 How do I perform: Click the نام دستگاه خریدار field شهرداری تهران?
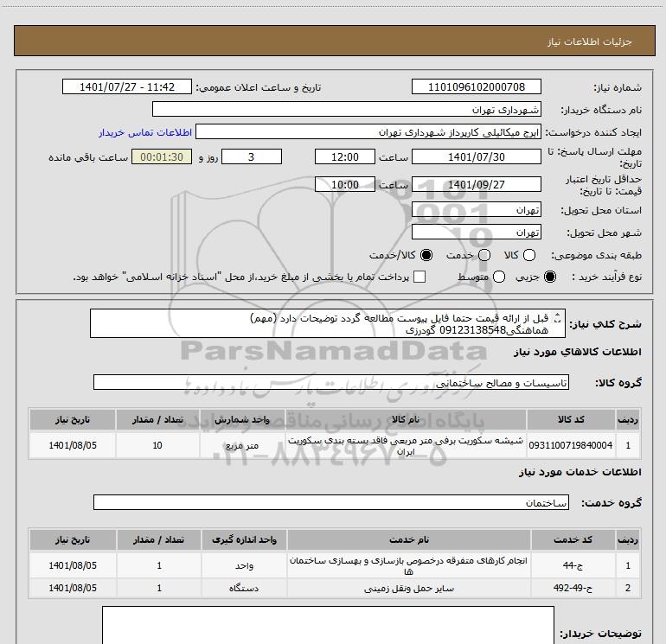click(347, 109)
